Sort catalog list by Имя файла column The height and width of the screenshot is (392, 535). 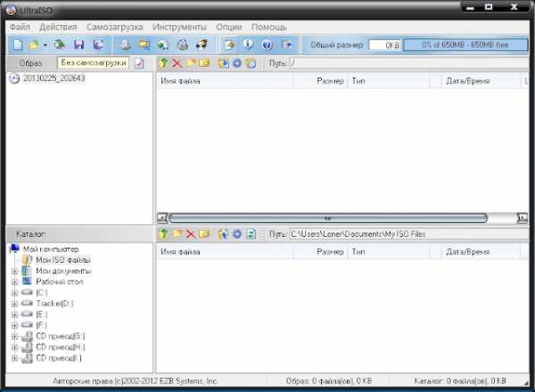point(225,252)
